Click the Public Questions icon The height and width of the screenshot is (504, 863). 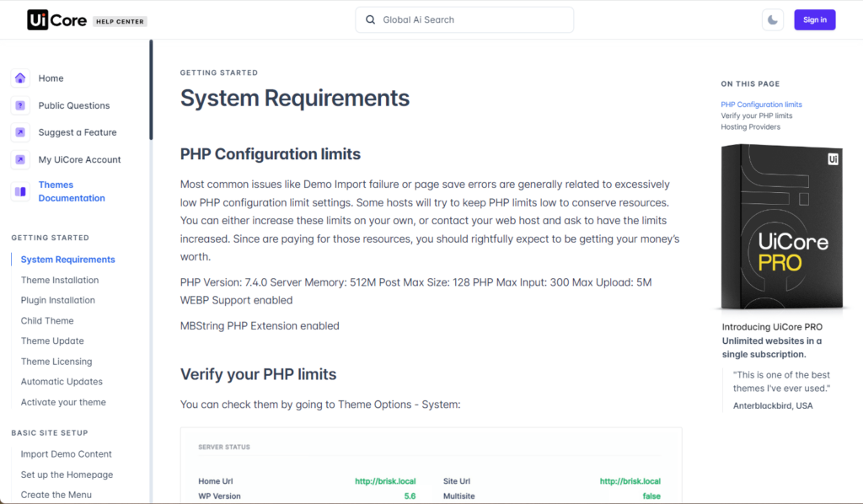(20, 105)
